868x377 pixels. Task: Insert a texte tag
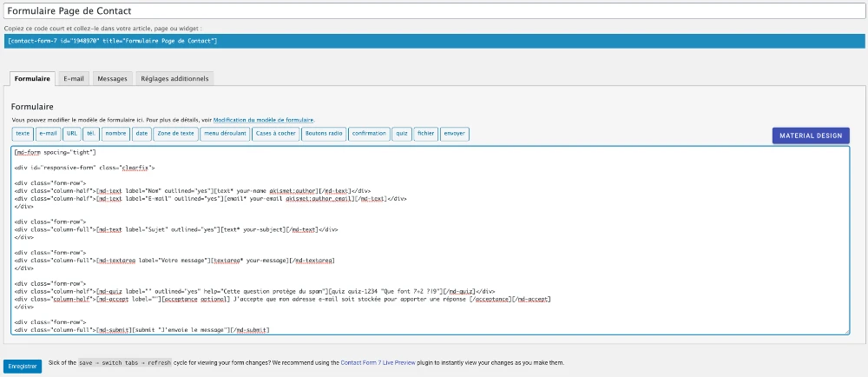click(23, 134)
